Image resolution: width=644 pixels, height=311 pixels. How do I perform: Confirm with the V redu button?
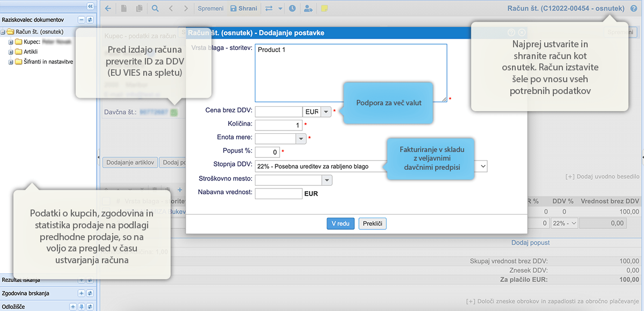[x=340, y=224]
